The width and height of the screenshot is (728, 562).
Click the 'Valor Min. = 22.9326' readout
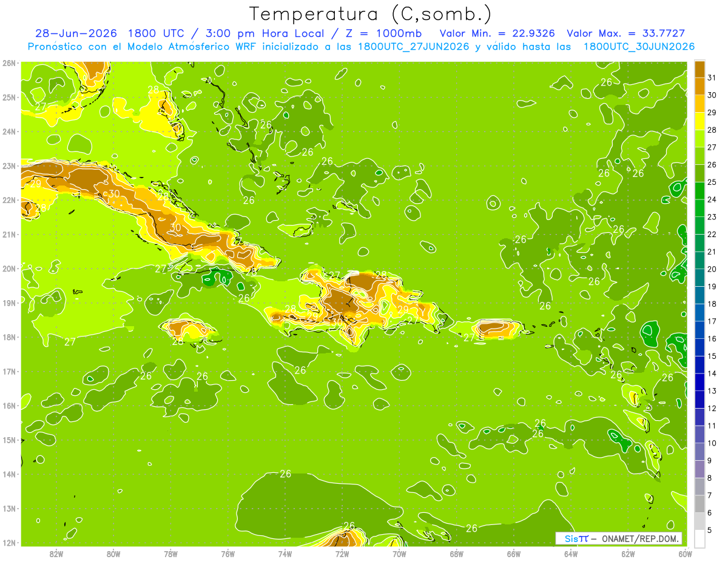tap(496, 33)
